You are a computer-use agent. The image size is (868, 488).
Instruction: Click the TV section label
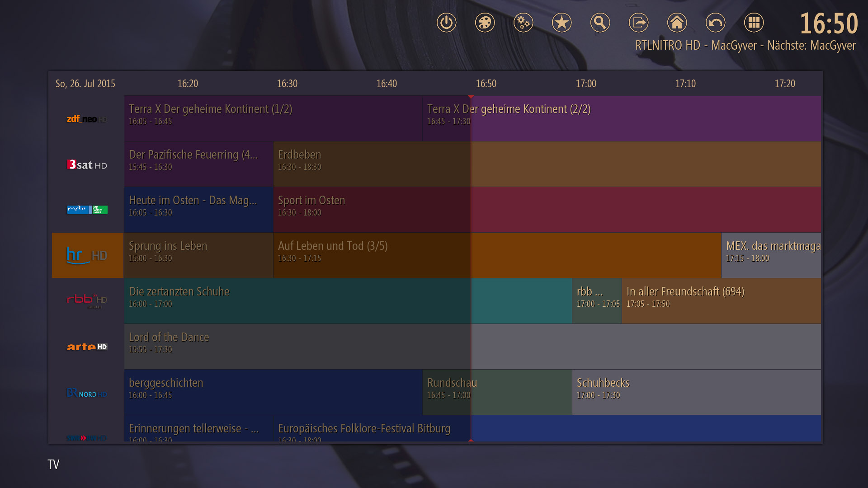(x=53, y=464)
